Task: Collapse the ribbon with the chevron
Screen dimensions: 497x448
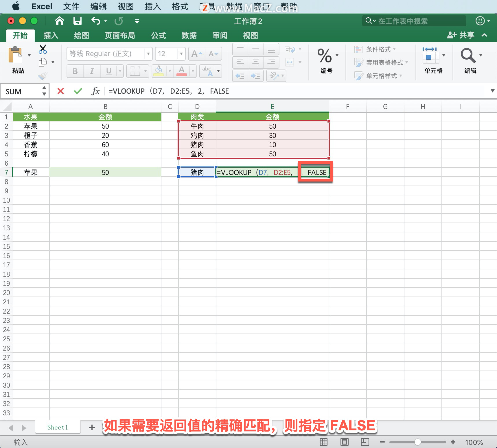Action: click(484, 35)
